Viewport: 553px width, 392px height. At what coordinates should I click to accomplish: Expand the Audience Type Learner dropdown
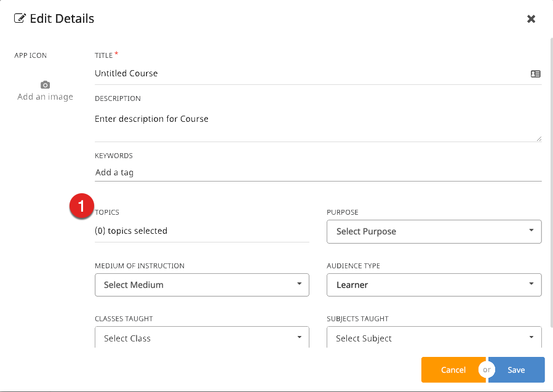(434, 285)
